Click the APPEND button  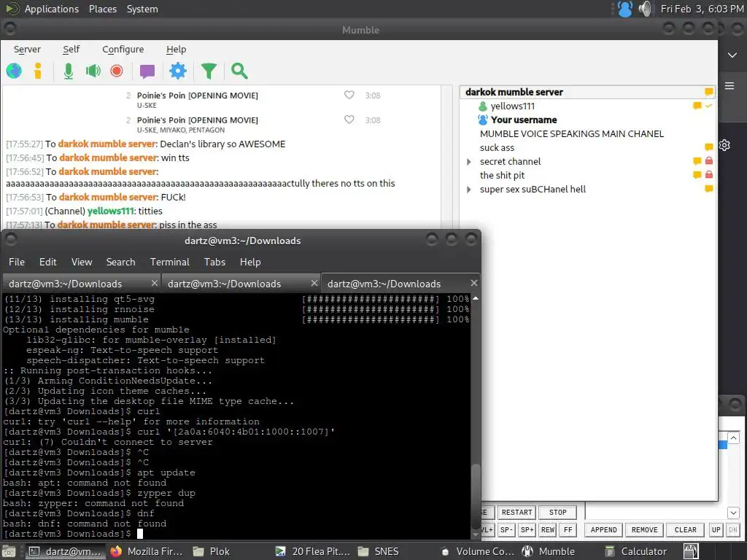603,529
